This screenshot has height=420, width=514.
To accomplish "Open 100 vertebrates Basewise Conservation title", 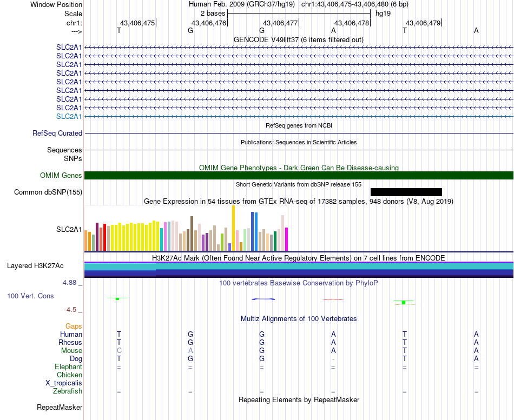I will (299, 283).
